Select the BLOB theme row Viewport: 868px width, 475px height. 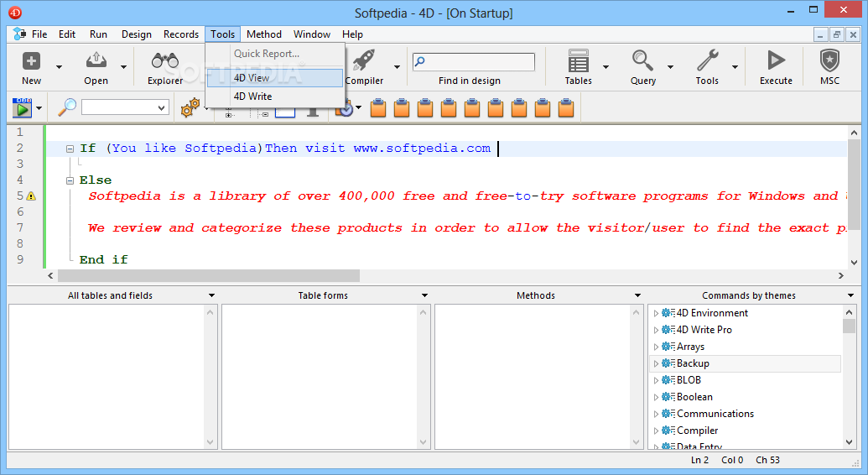tap(745, 380)
